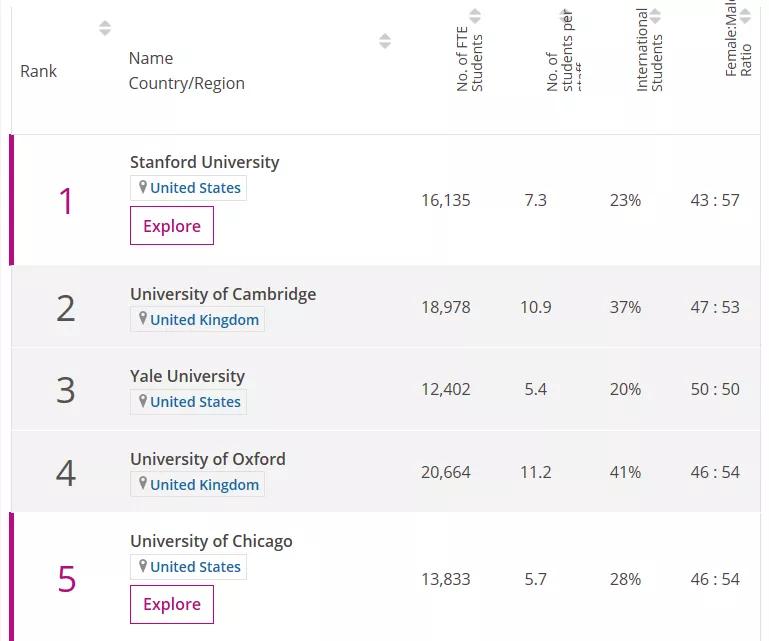The height and width of the screenshot is (641, 769).
Task: Open University of Oxford link
Action: point(208,459)
